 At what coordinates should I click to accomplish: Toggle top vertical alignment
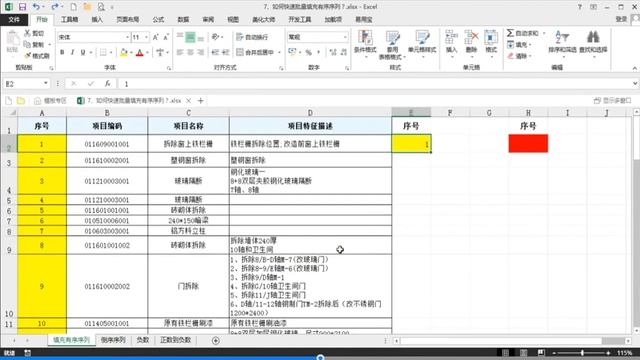coord(180,37)
